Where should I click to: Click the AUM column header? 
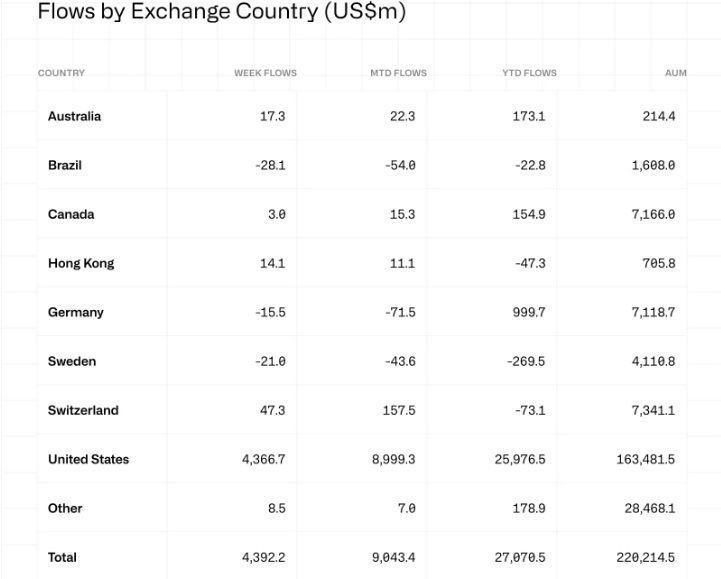pos(675,73)
